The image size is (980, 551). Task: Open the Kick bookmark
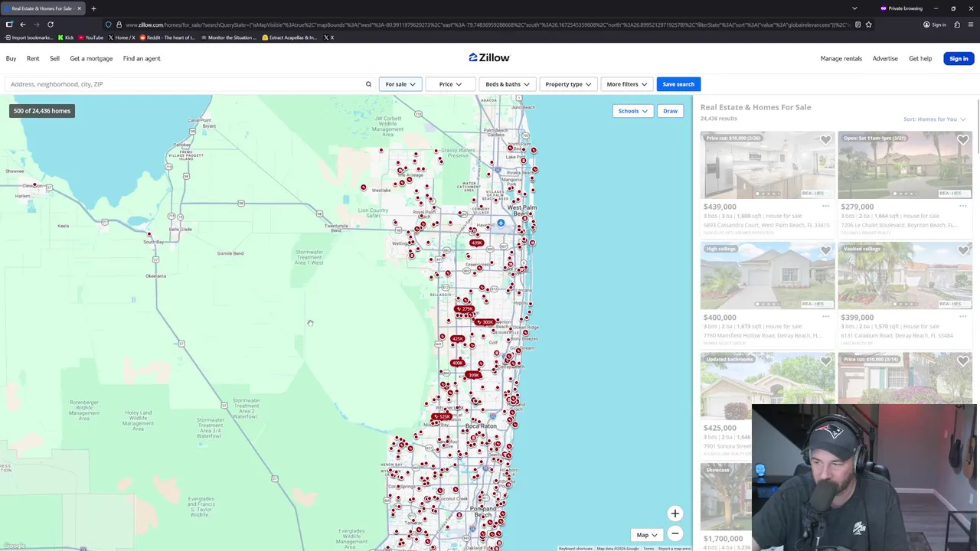pyautogui.click(x=66, y=37)
